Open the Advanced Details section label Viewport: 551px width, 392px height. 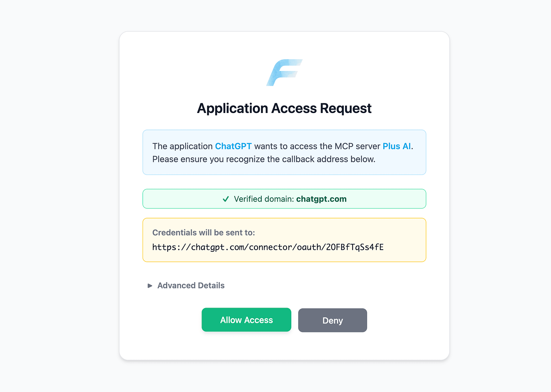point(191,286)
